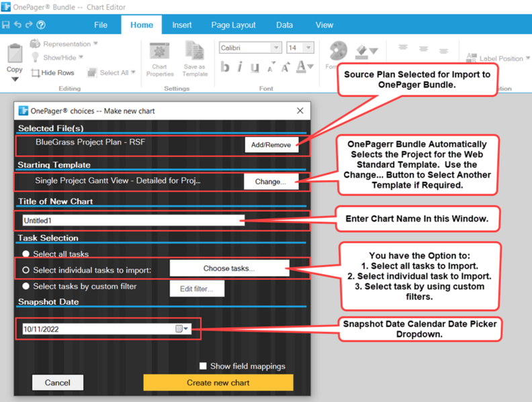Choose 'Select tasks by custom filter' option
Screen dimensions: 532x402
tap(26, 286)
